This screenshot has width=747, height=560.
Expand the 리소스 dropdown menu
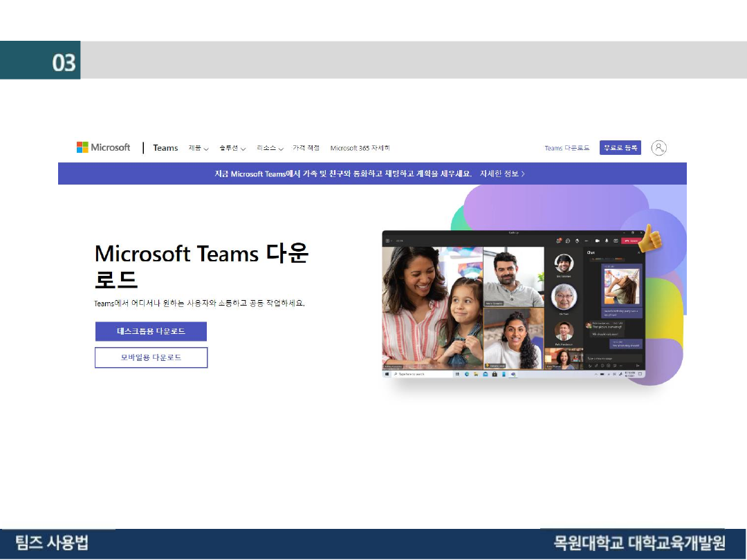pyautogui.click(x=270, y=148)
